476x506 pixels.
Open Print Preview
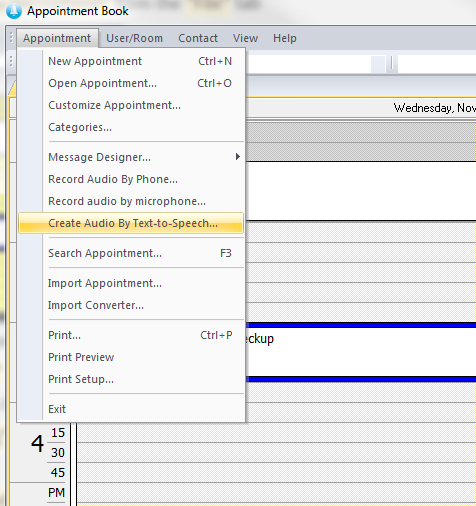click(131, 357)
